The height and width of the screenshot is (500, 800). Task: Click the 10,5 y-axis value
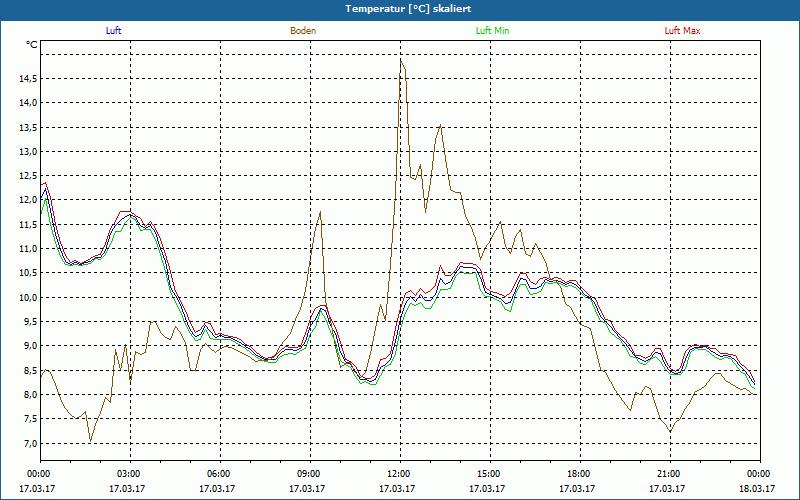click(29, 273)
